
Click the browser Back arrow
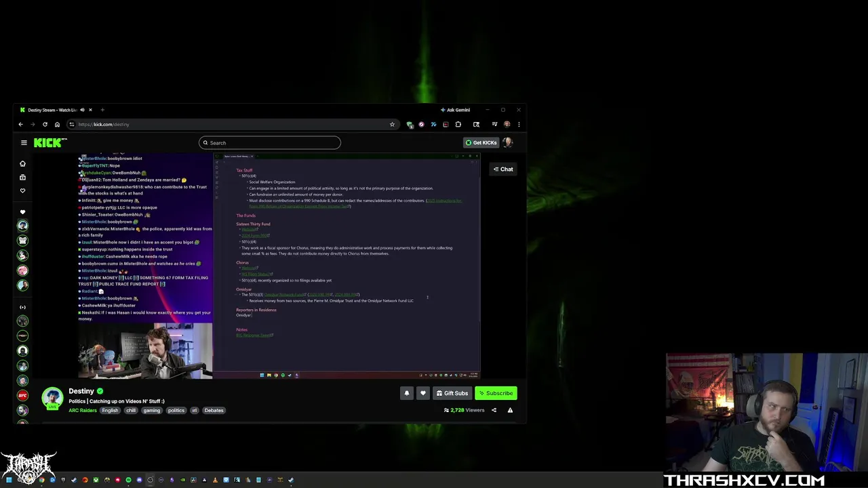(20, 124)
